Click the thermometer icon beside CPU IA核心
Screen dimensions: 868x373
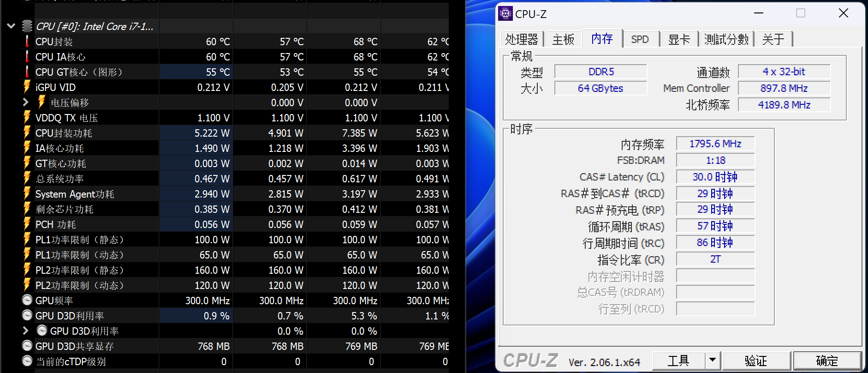coord(27,57)
